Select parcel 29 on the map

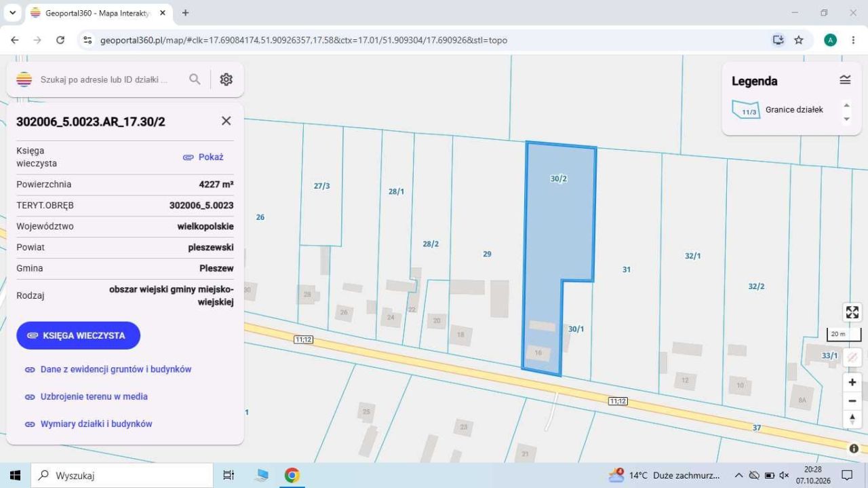click(487, 254)
